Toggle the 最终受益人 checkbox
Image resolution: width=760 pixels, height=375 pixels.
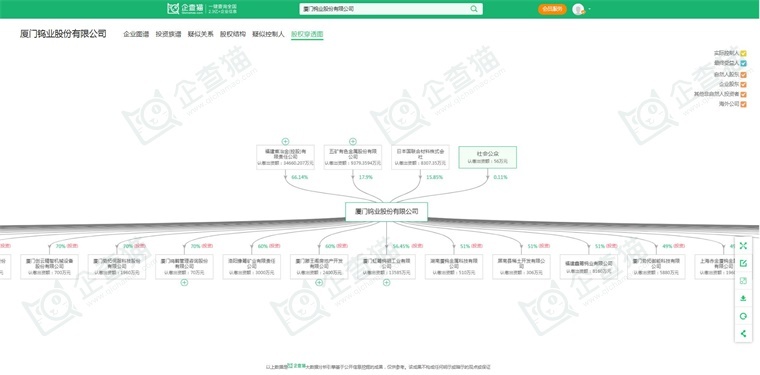coord(743,63)
